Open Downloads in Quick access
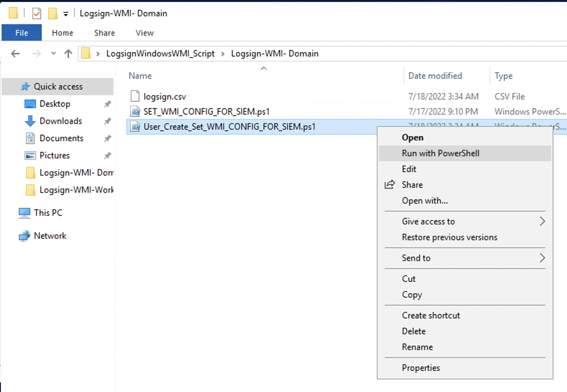The width and height of the screenshot is (567, 392). pos(61,121)
